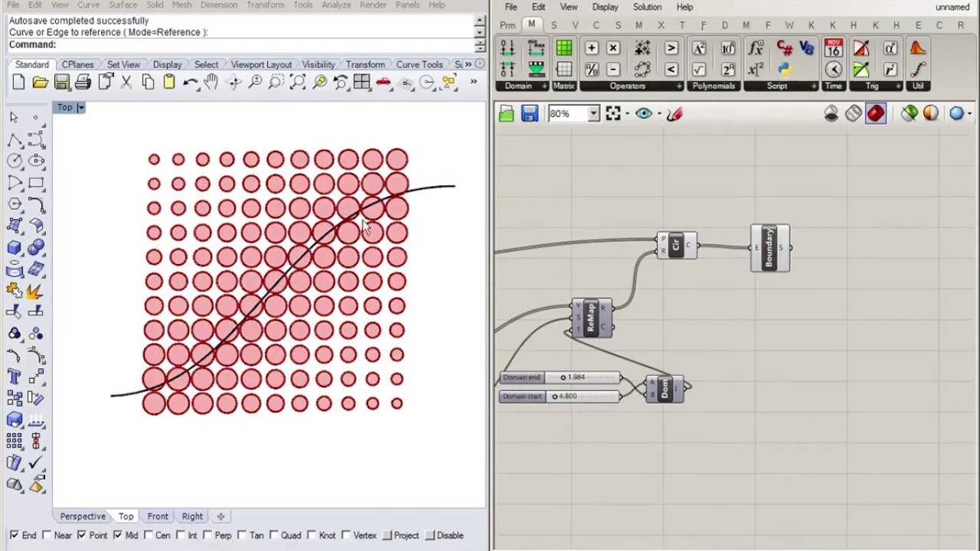Save the Grasshopper document
The width and height of the screenshot is (980, 551).
coord(529,114)
